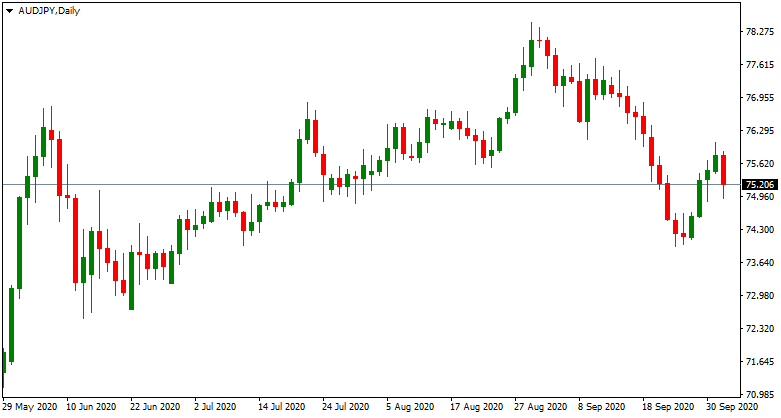Click the 70.985 price axis label
Screen dimensions: 781x418
(759, 395)
